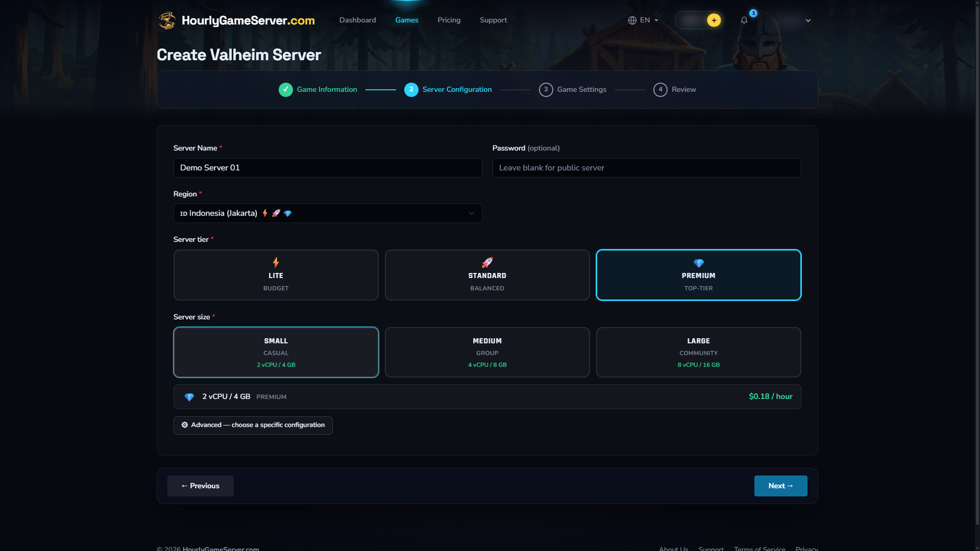Expand the user account menu chevron
Screen dimensions: 980x551
tap(808, 21)
